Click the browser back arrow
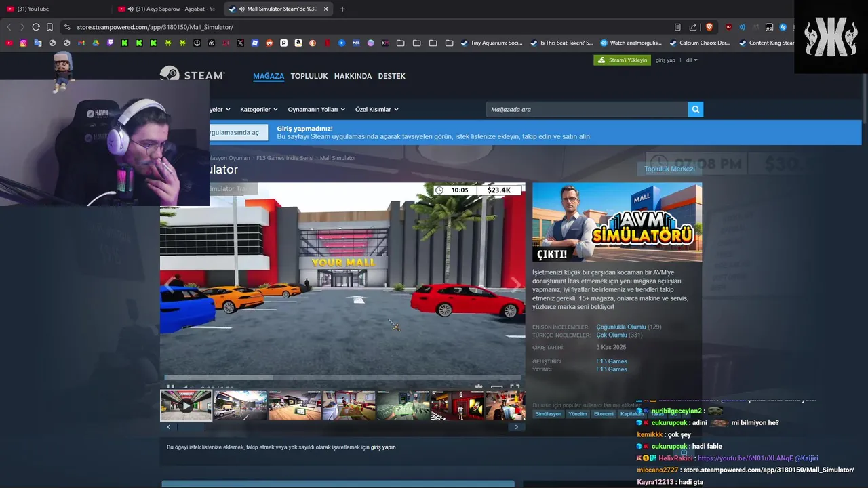The width and height of the screenshot is (868, 488). click(9, 27)
